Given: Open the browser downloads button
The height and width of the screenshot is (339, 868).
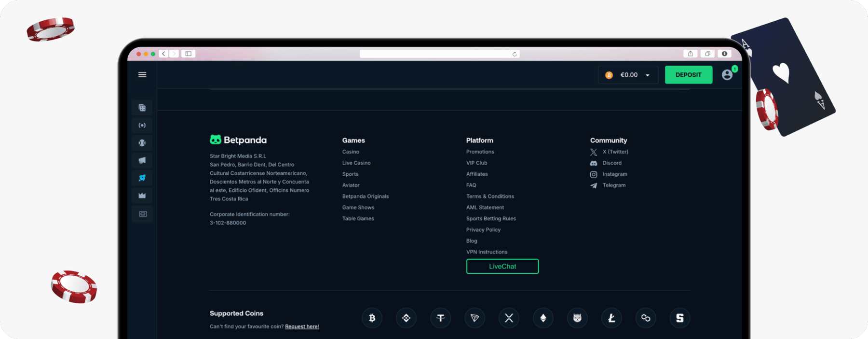Looking at the screenshot, I should click(724, 54).
